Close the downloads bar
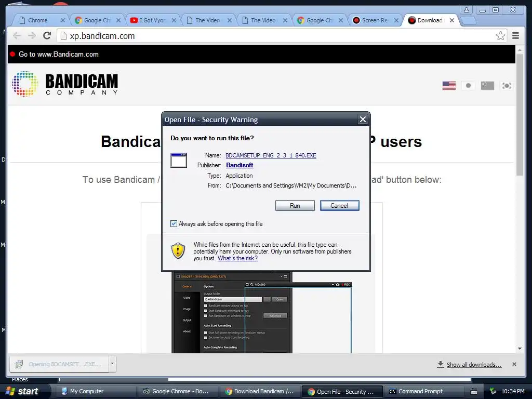 514,364
